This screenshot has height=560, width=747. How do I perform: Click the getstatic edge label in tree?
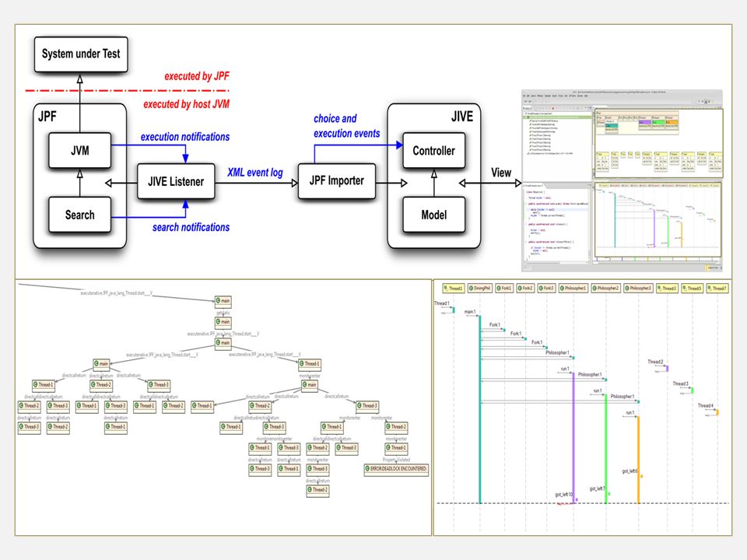coord(223,313)
